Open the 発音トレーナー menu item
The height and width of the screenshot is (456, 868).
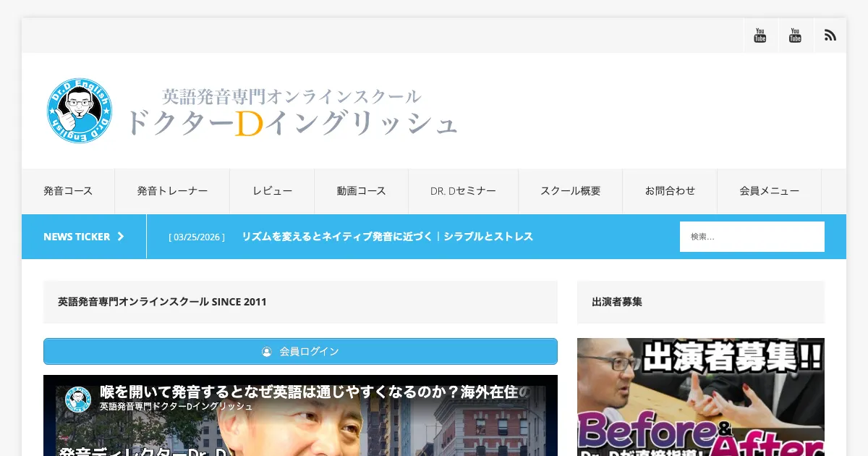(x=172, y=191)
